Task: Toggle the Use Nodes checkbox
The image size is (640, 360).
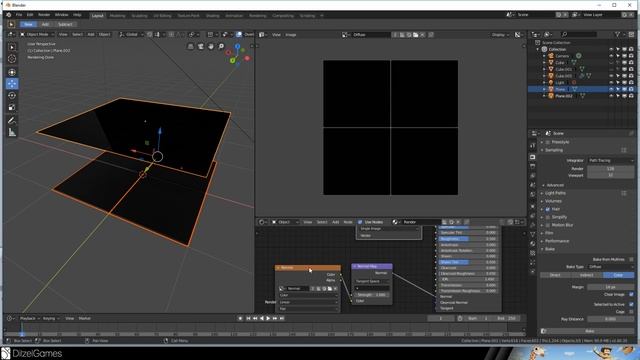Action: 360,222
